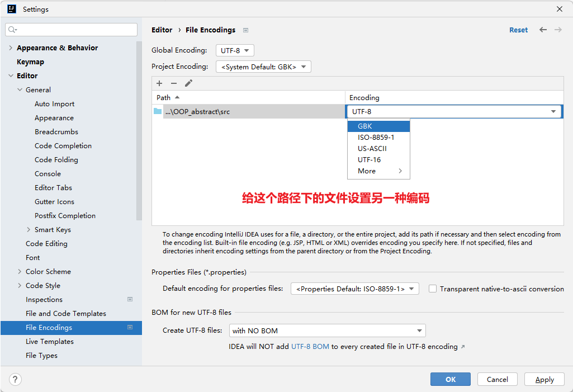Open File Types settings

pos(41,356)
